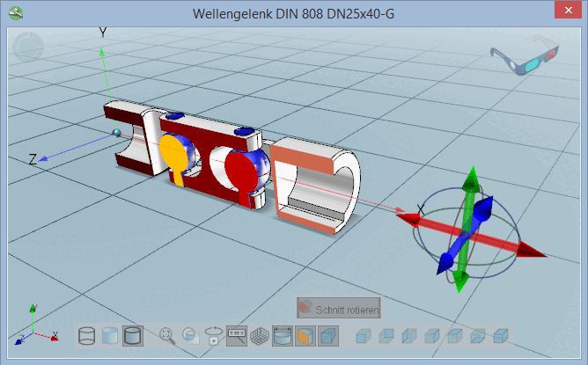Toggle the orange section cut icon
The width and height of the screenshot is (588, 365).
[305, 336]
